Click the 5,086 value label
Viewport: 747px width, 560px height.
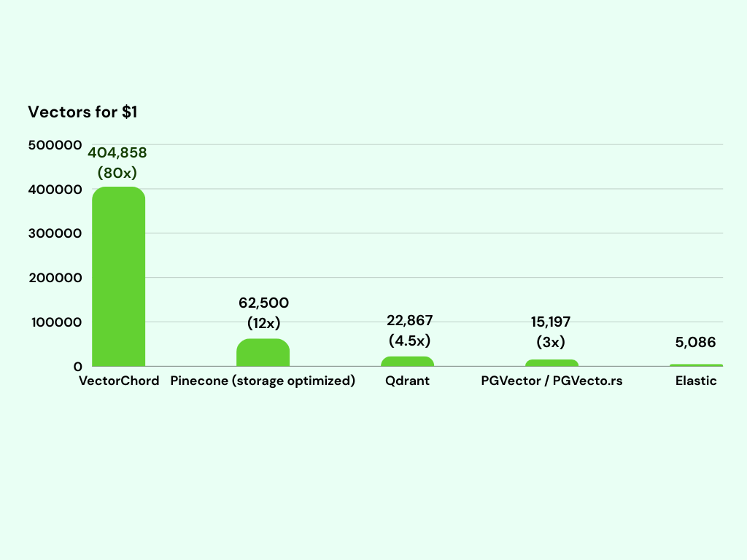pos(696,342)
